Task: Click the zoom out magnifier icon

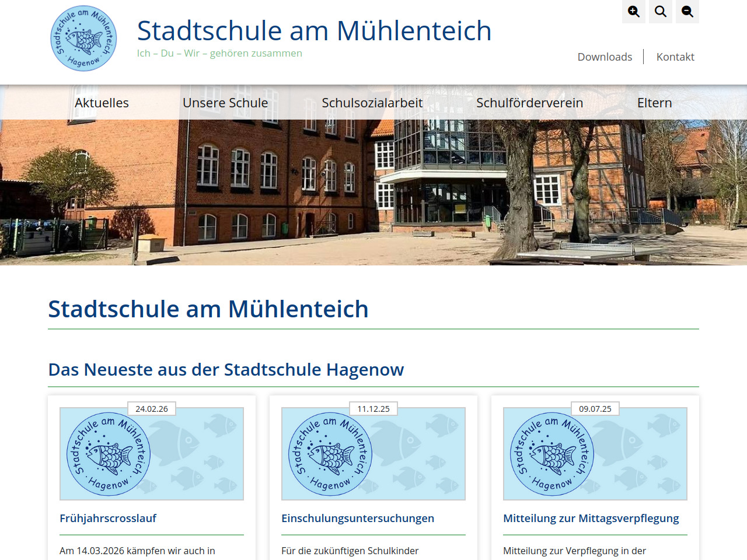Action: click(x=687, y=12)
